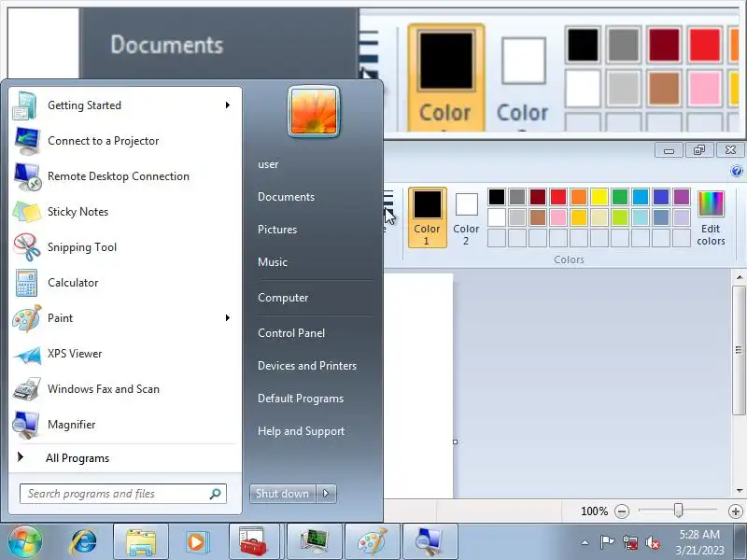The height and width of the screenshot is (560, 747).
Task: Open Paint Help question mark icon
Action: pyautogui.click(x=737, y=171)
